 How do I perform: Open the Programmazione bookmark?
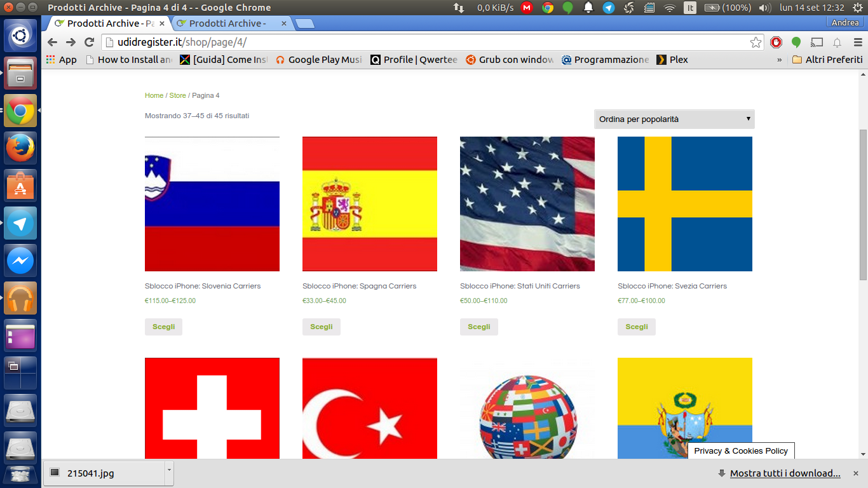[605, 60]
